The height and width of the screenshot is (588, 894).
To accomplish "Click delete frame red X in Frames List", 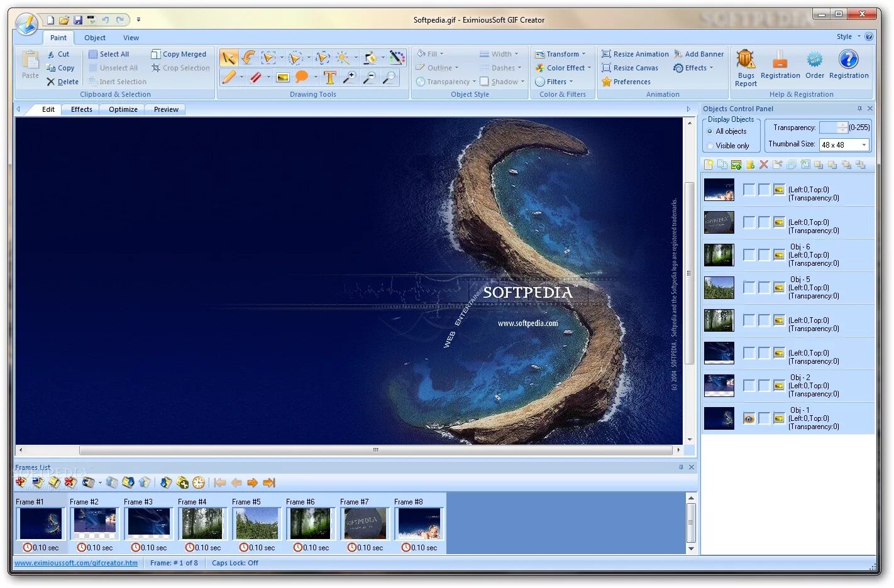I will click(x=70, y=482).
